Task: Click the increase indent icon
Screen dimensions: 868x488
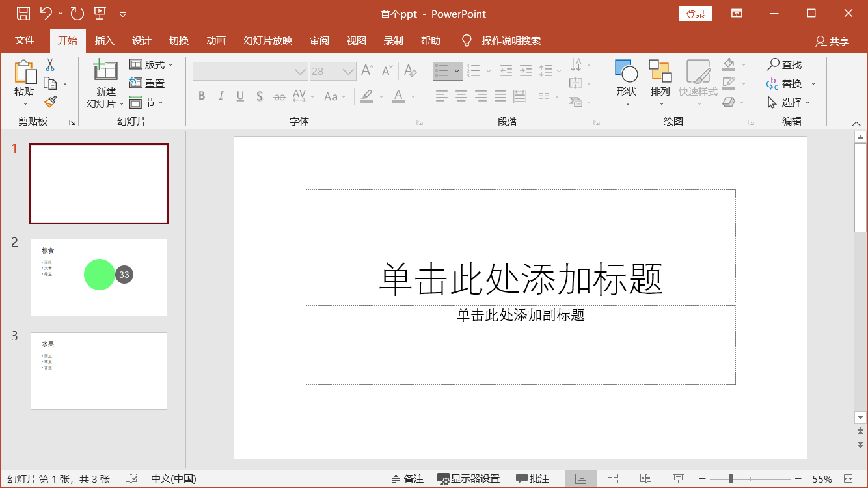Action: point(526,70)
